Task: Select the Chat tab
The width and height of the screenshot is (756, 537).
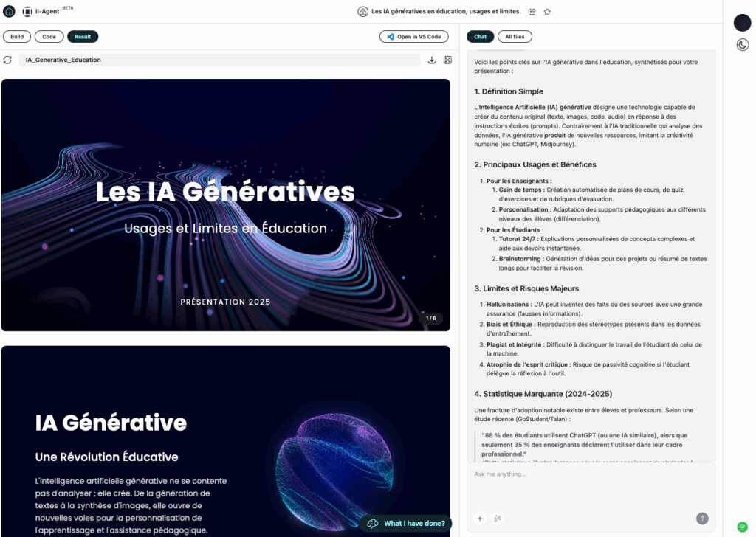Action: coord(480,37)
